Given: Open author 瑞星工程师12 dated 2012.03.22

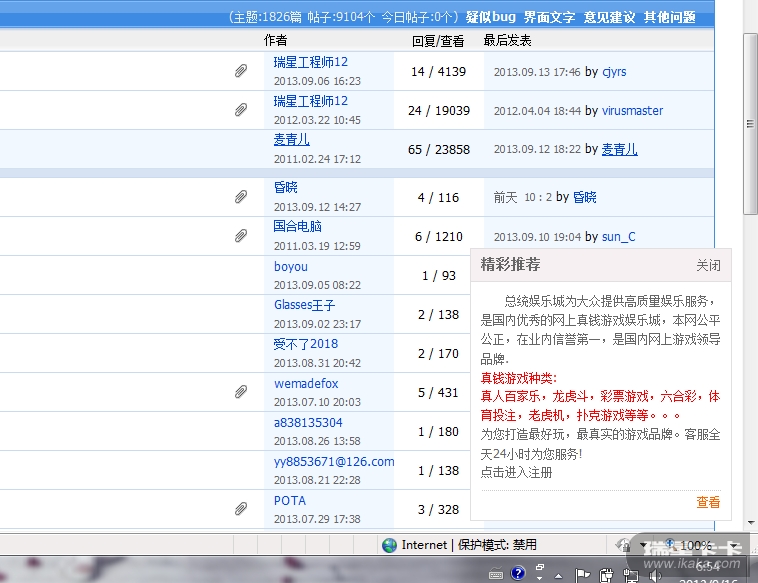Looking at the screenshot, I should 310,101.
